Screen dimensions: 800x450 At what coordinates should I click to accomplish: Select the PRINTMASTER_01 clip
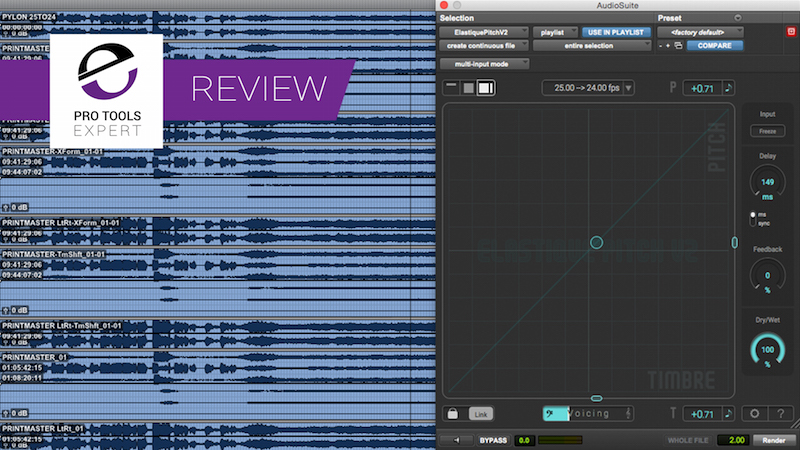coord(35,357)
